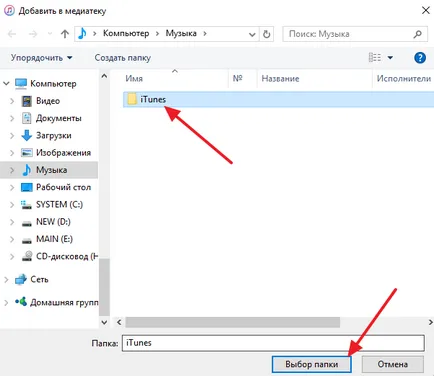Image resolution: width=434 pixels, height=376 pixels.
Task: Click the music note icon in address bar
Action: pyautogui.click(x=82, y=34)
